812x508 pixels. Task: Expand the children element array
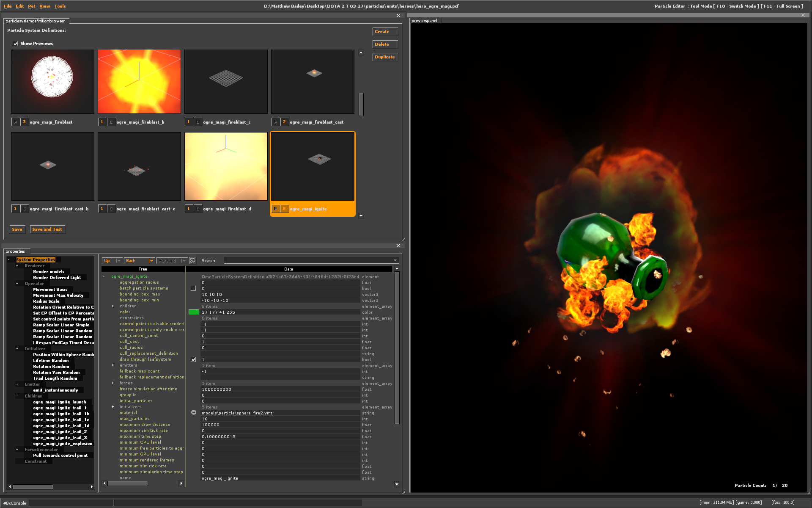[x=112, y=306]
